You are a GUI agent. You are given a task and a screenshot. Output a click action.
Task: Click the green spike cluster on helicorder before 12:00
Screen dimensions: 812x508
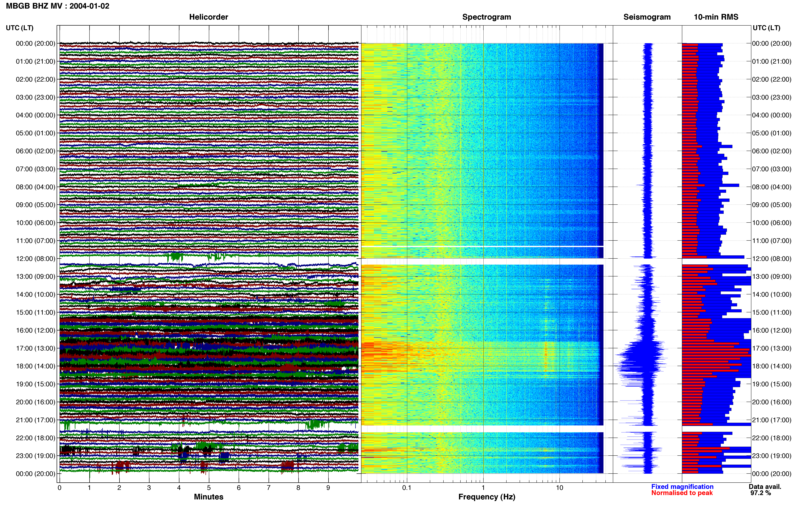(x=175, y=257)
